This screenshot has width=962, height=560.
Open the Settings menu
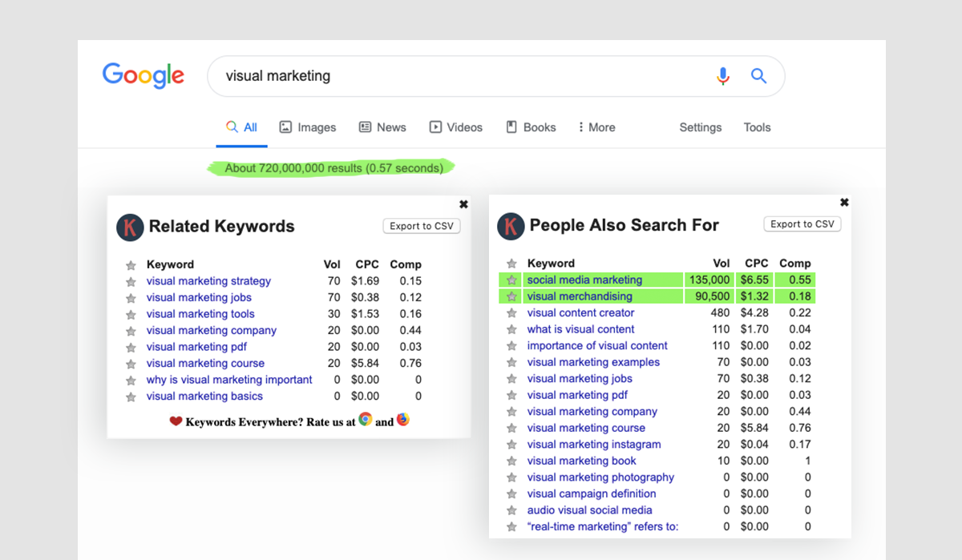click(700, 127)
